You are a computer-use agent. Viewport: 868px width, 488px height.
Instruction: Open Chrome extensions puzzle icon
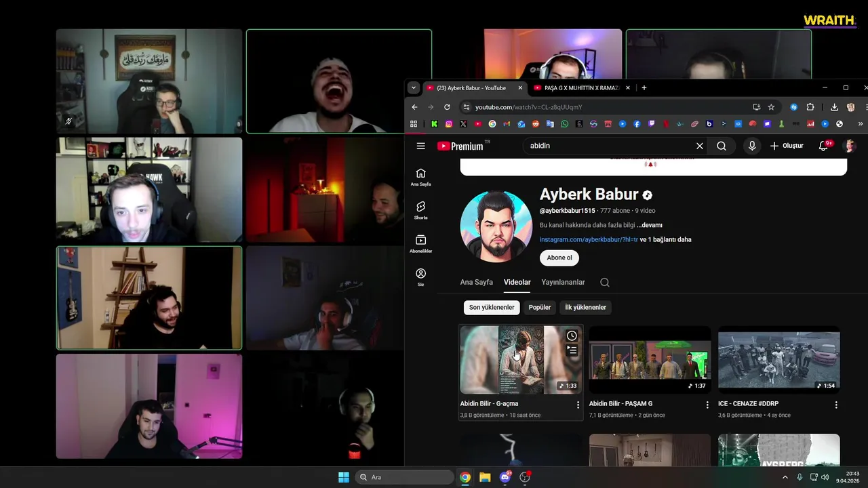pyautogui.click(x=810, y=107)
